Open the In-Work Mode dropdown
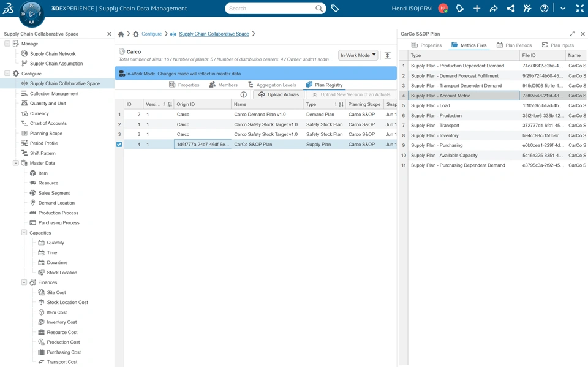 point(358,55)
